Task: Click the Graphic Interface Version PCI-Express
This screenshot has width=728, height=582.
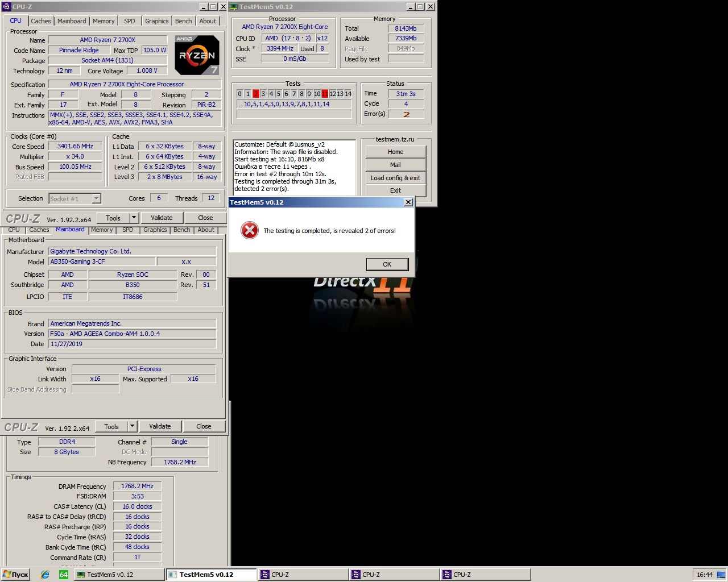Action: pyautogui.click(x=144, y=369)
